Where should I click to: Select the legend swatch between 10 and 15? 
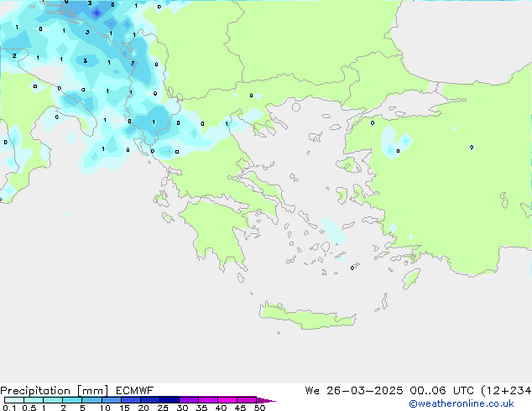(x=111, y=400)
